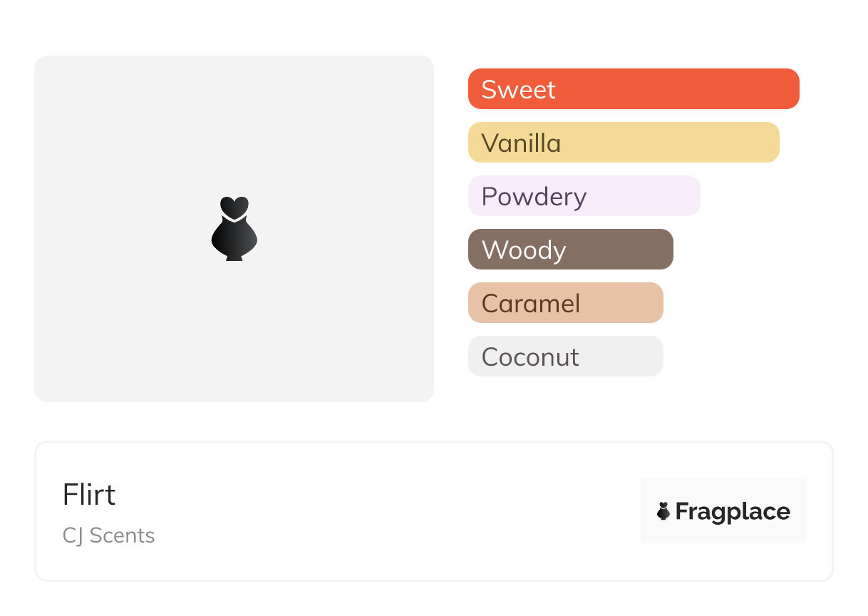Viewport: 868px width, 616px height.
Task: Click the empty middle of the Flirt info card
Action: [392, 511]
